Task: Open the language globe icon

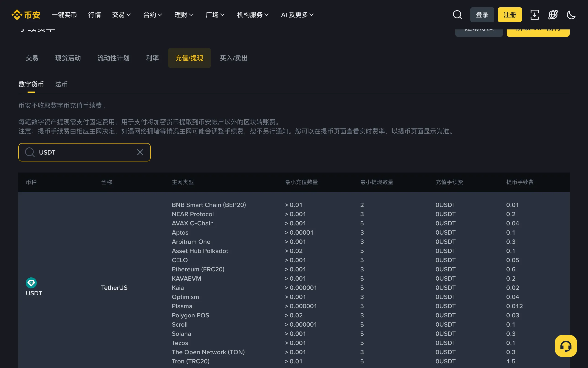Action: coord(553,15)
